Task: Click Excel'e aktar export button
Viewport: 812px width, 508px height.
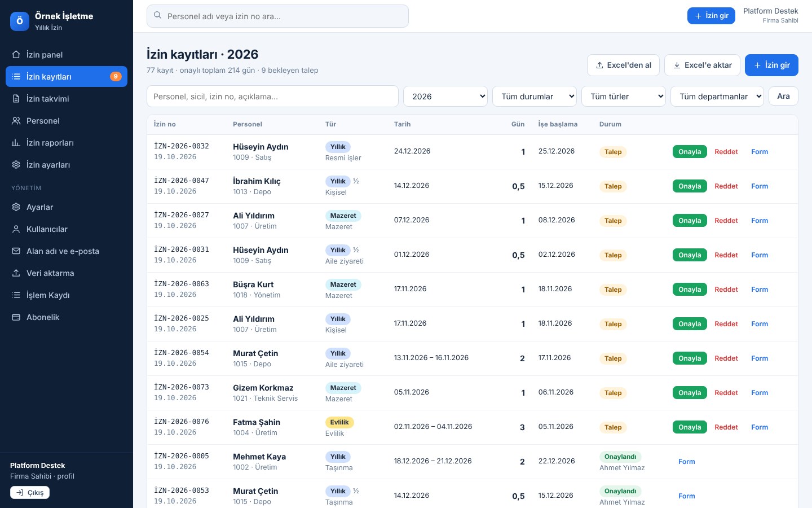Action: point(702,65)
